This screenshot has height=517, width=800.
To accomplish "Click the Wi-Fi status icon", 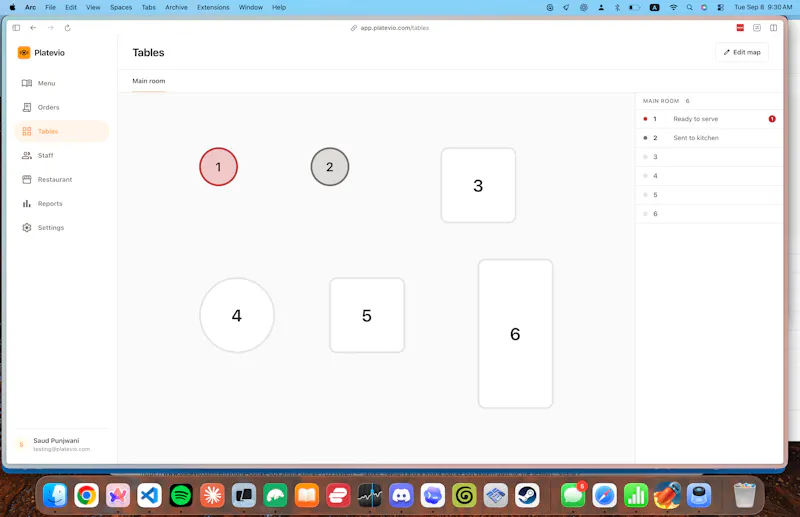I will 673,7.
